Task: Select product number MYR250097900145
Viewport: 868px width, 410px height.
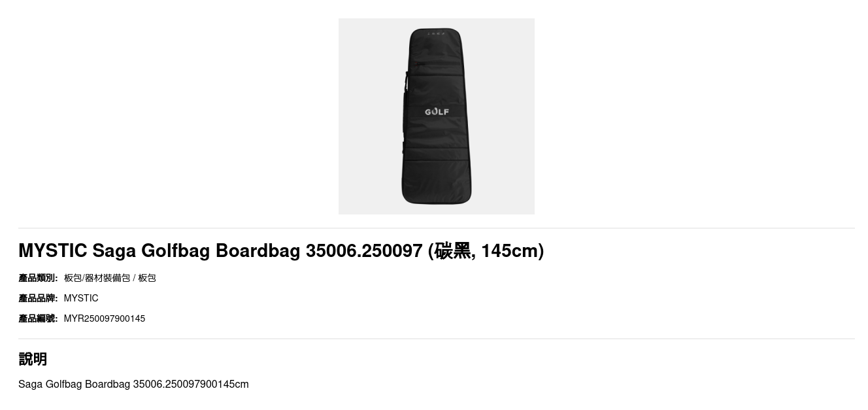Action: point(105,318)
